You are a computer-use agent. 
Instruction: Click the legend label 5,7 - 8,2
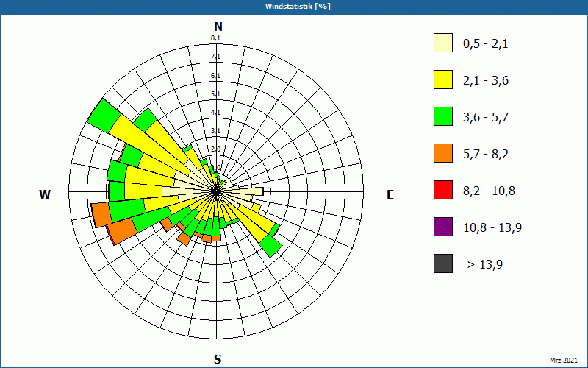486,155
